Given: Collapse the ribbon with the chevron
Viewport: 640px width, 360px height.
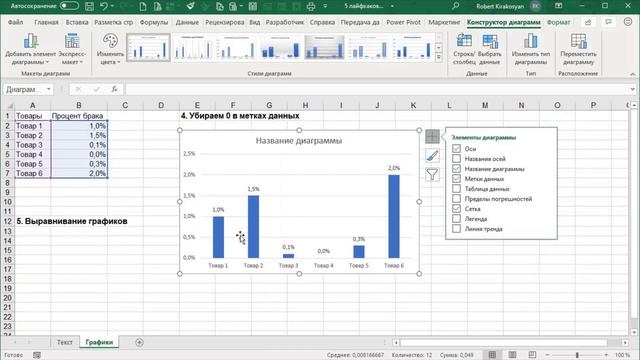Looking at the screenshot, I should [632, 74].
